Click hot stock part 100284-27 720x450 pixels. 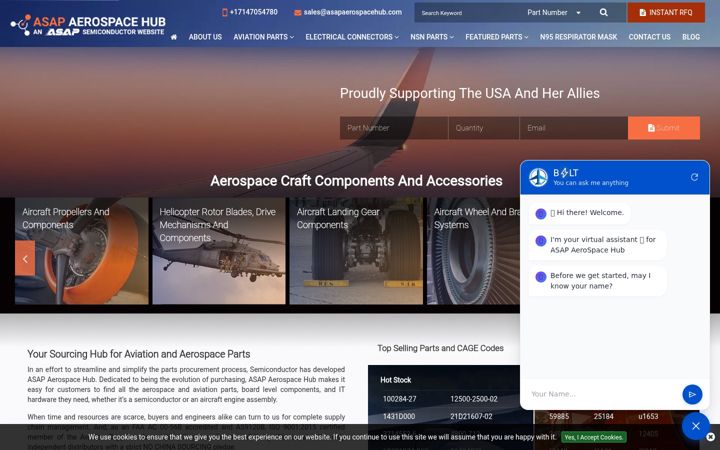(x=399, y=399)
